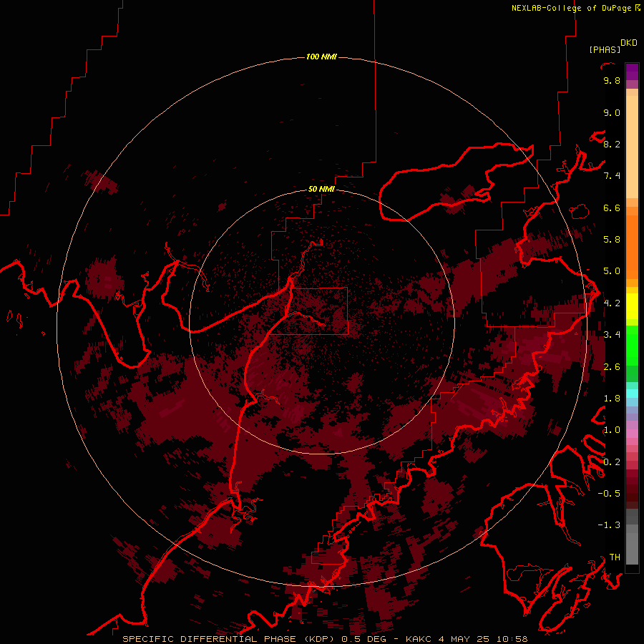Click the 1.8 scale value label
The width and height of the screenshot is (644, 644).
612,399
